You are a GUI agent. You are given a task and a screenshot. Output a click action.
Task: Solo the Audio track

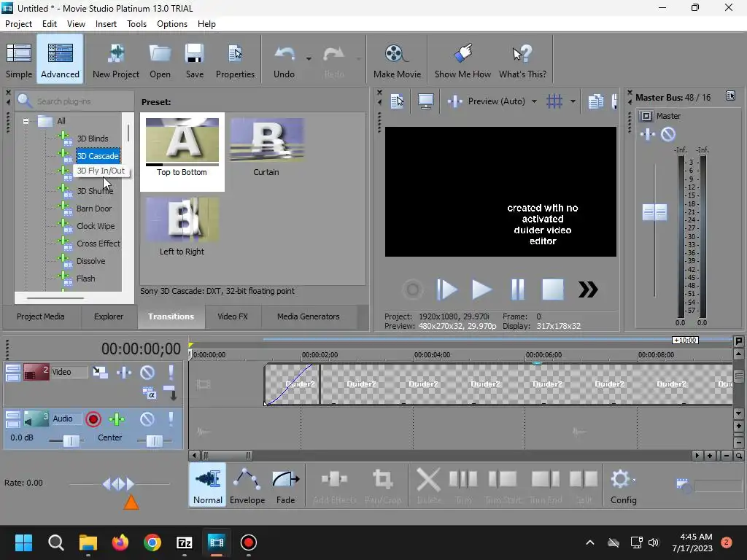point(171,419)
